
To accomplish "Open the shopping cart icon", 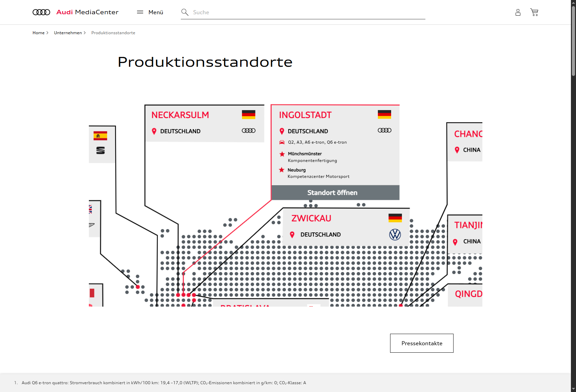I will click(x=534, y=13).
